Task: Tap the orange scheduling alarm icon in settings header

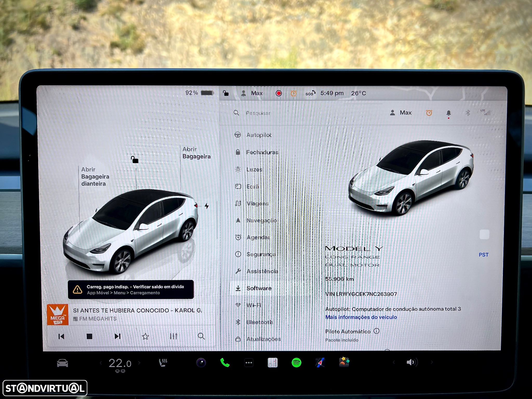Action: pyautogui.click(x=429, y=113)
